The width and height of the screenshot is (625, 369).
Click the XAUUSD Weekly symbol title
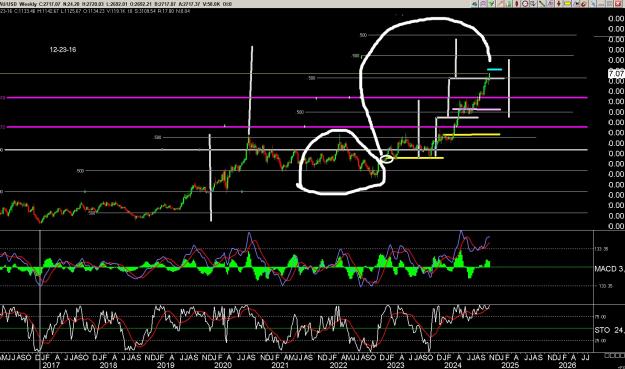tap(18, 4)
